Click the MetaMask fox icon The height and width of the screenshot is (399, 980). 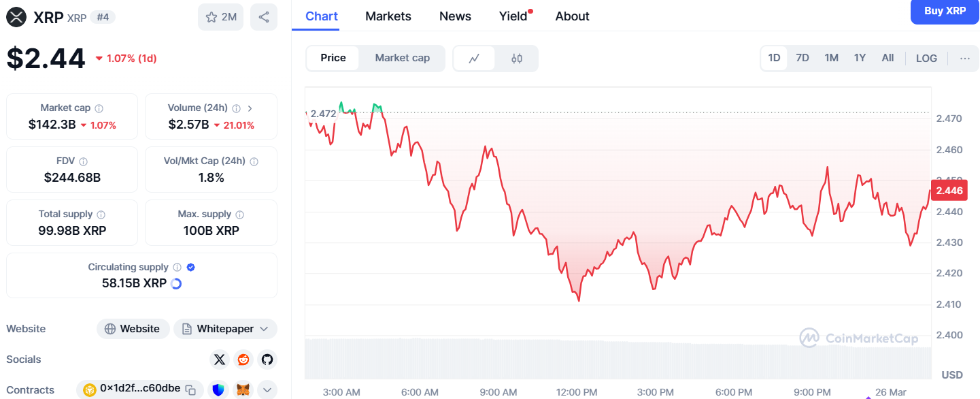pyautogui.click(x=243, y=390)
